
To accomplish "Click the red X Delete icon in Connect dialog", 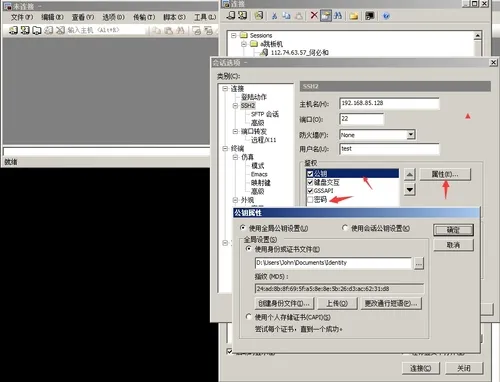I will click(x=314, y=15).
